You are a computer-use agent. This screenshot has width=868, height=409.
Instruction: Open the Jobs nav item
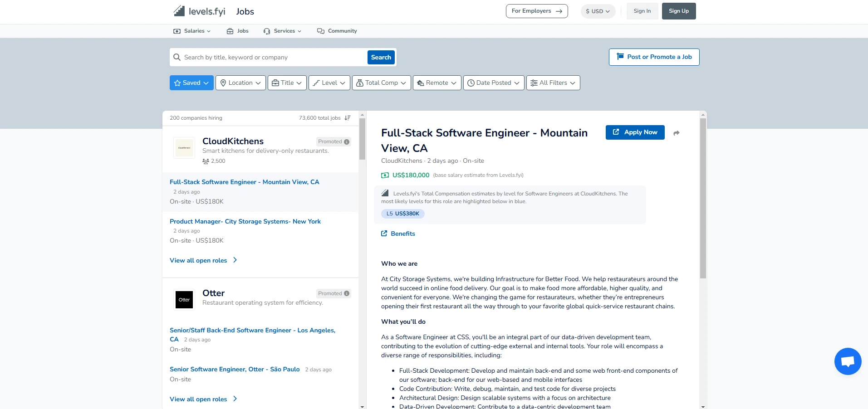click(238, 31)
